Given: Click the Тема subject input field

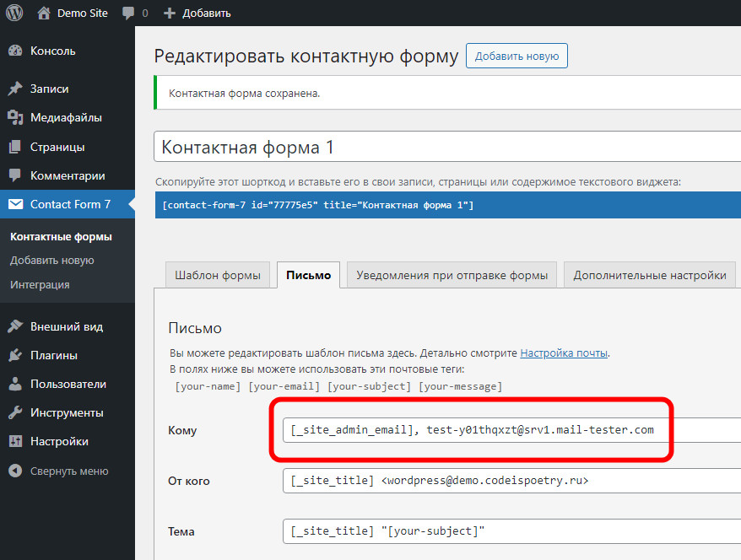Looking at the screenshot, I should pyautogui.click(x=511, y=531).
